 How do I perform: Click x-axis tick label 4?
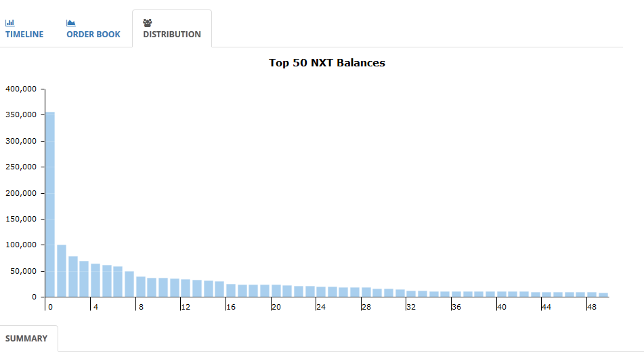pyautogui.click(x=95, y=307)
